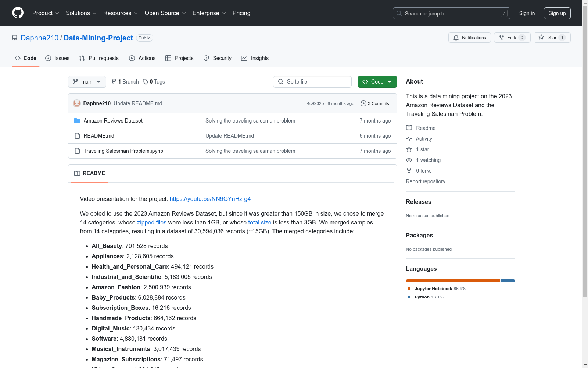The width and height of the screenshot is (588, 368).
Task: Click the file icon next to README.md
Action: 77,136
